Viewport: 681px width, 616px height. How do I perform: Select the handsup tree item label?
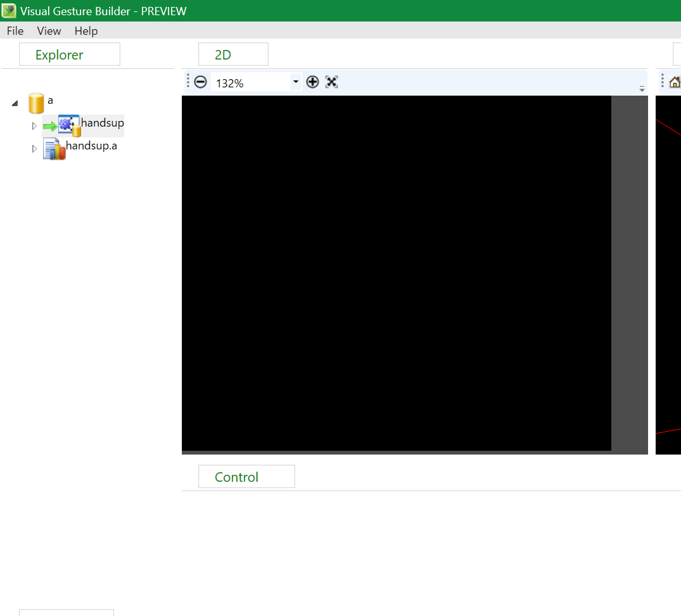click(x=103, y=123)
